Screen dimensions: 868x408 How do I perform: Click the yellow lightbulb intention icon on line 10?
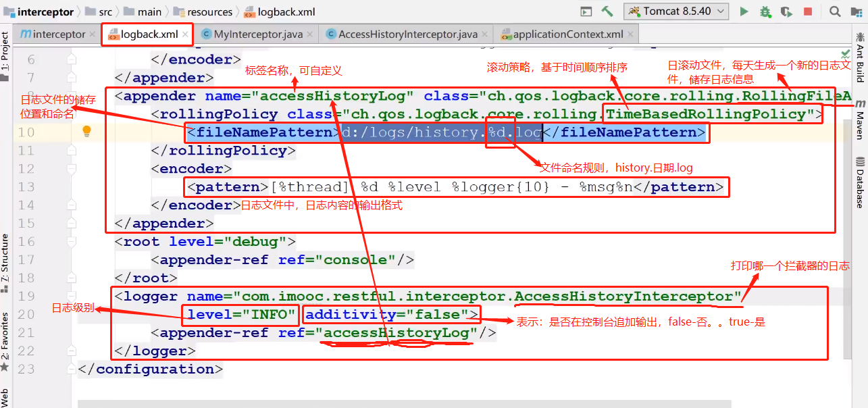(86, 132)
